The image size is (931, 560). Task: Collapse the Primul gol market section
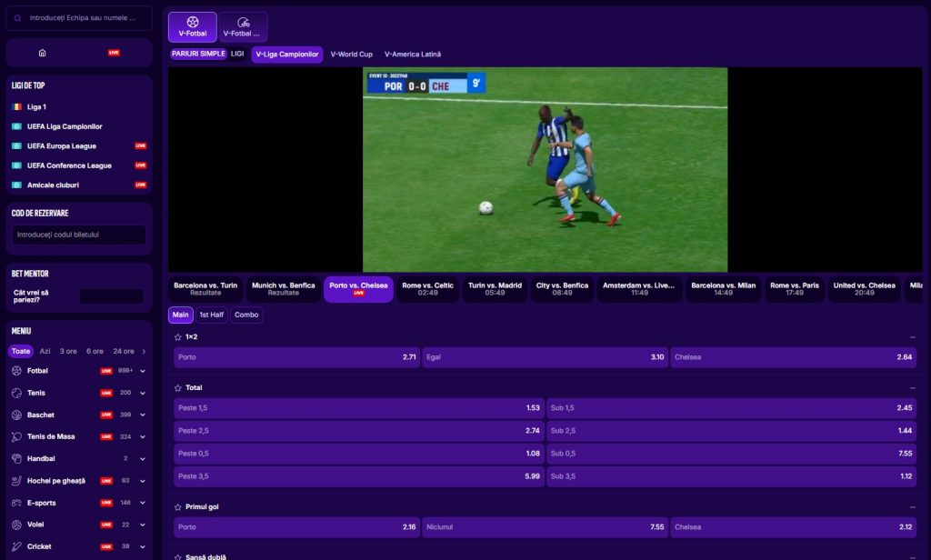click(913, 507)
